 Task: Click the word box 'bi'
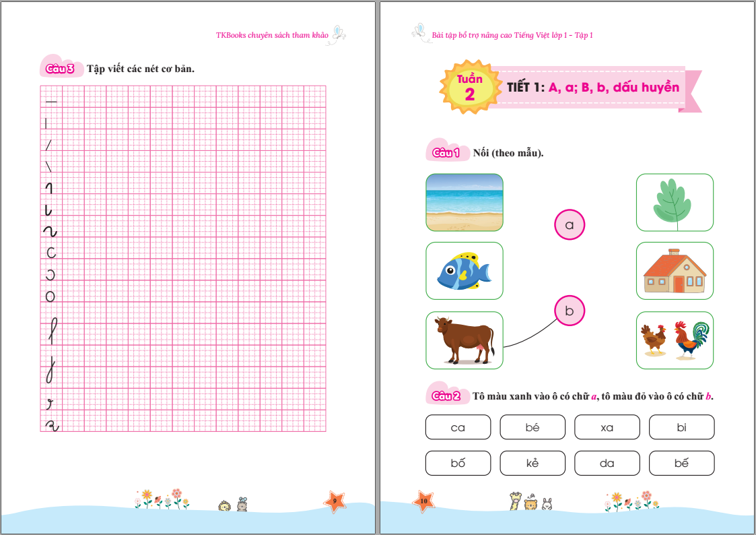click(x=682, y=427)
